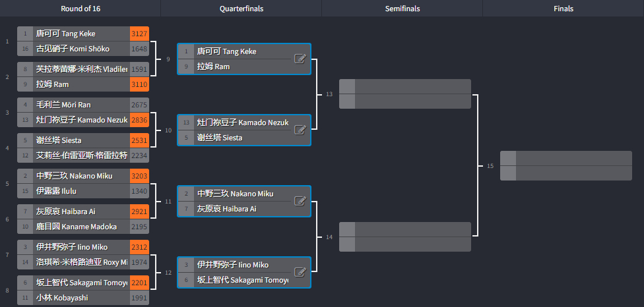Select the Round of 16 column header
The height and width of the screenshot is (307, 644).
click(80, 9)
